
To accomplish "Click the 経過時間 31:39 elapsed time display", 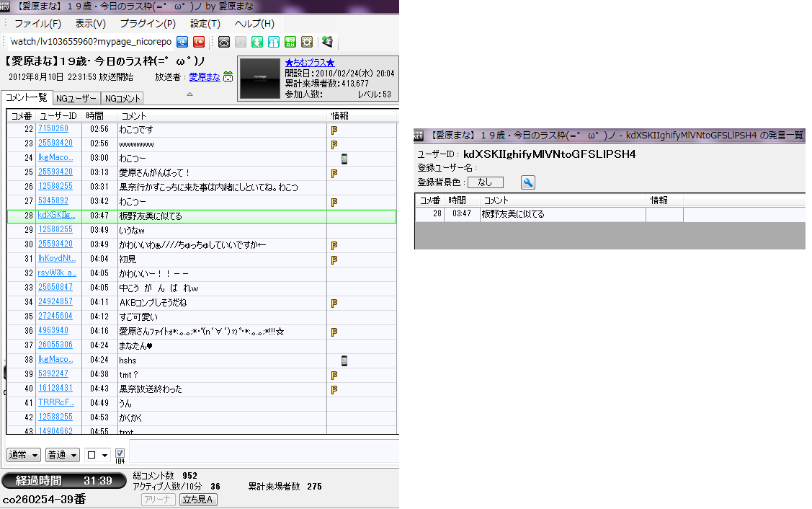I will (63, 481).
